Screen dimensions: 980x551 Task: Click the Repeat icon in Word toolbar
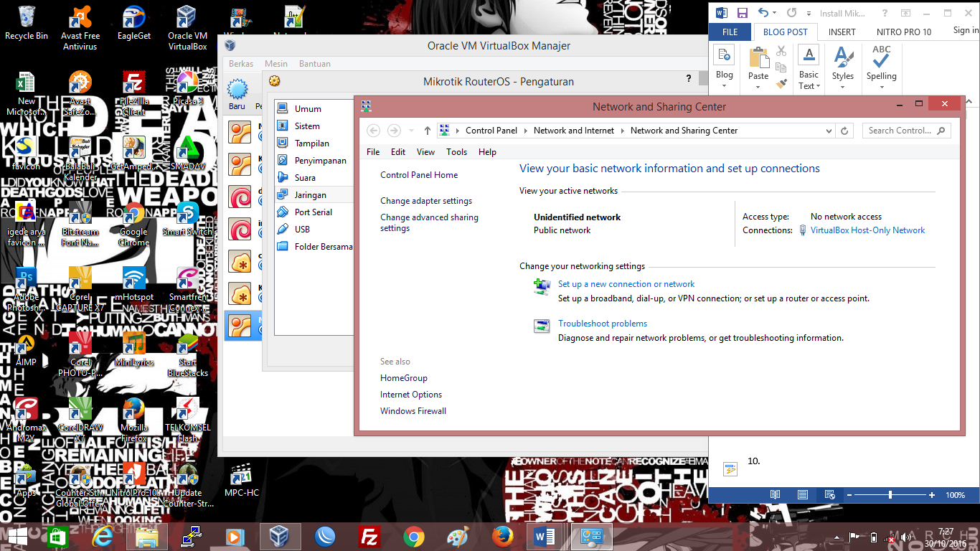click(x=791, y=13)
